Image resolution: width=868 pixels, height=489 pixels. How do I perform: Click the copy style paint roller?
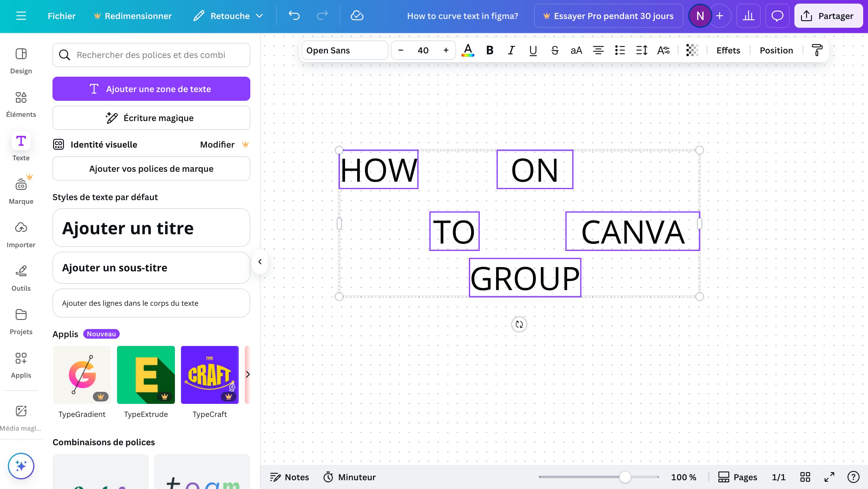tap(817, 50)
